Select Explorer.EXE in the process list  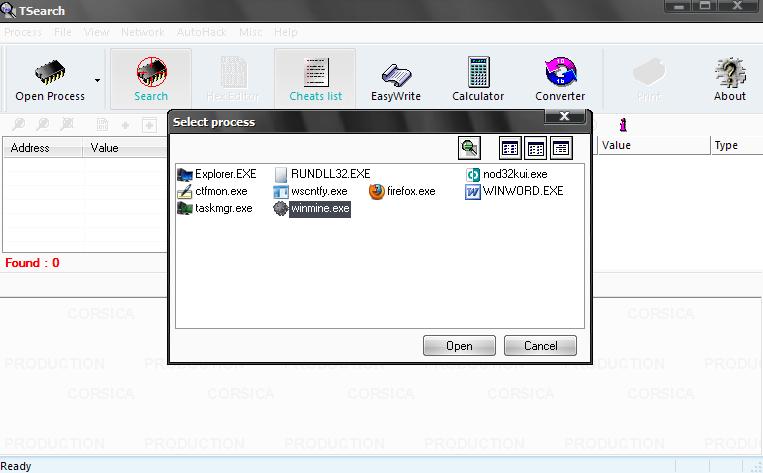(x=217, y=174)
